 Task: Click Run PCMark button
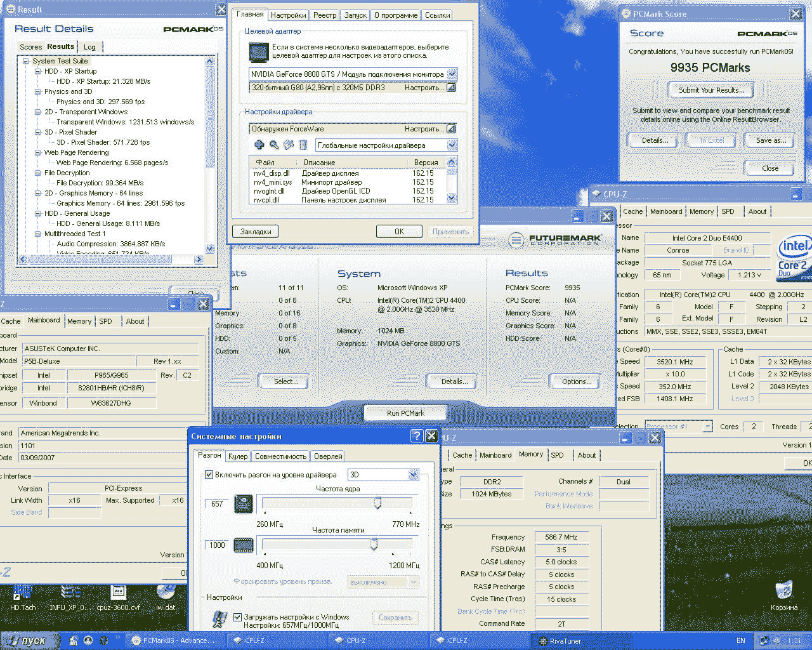pyautogui.click(x=405, y=413)
